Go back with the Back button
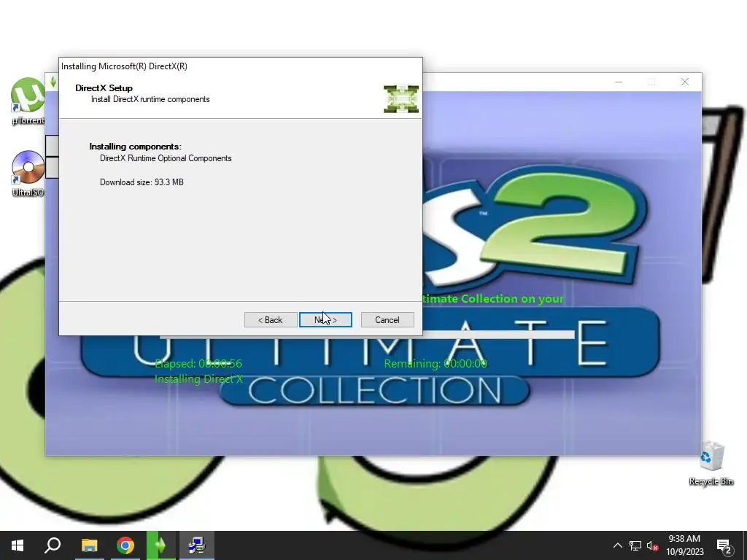Image resolution: width=747 pixels, height=560 pixels. point(271,320)
